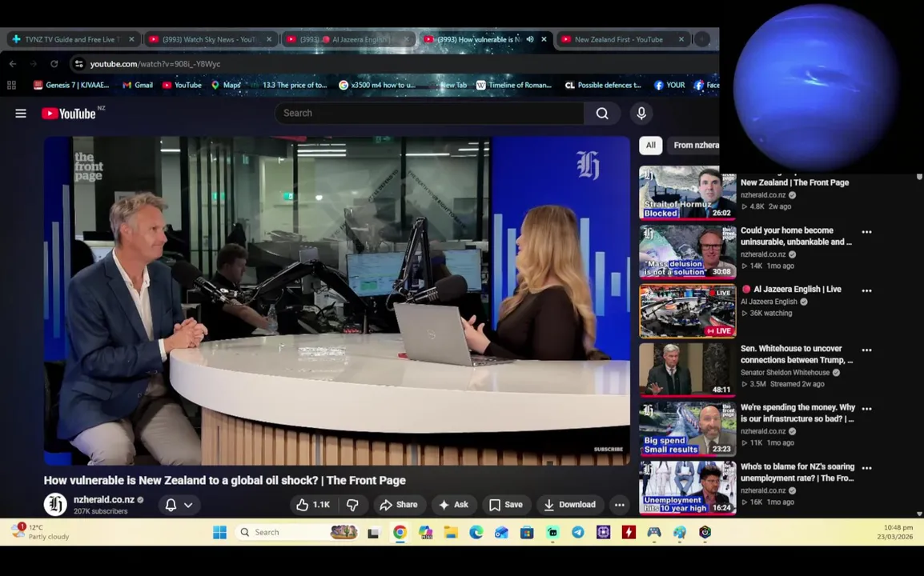Click the SUBSCRIBE watermark in video
924x576 pixels.
[x=609, y=450]
